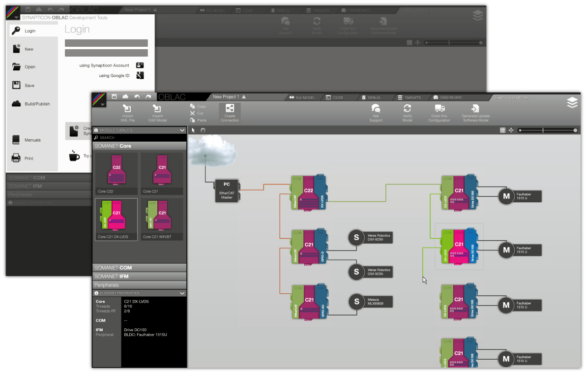Viewport: 588px width, 375px height.
Task: Click Order this Configuration in front window
Action: tap(439, 113)
